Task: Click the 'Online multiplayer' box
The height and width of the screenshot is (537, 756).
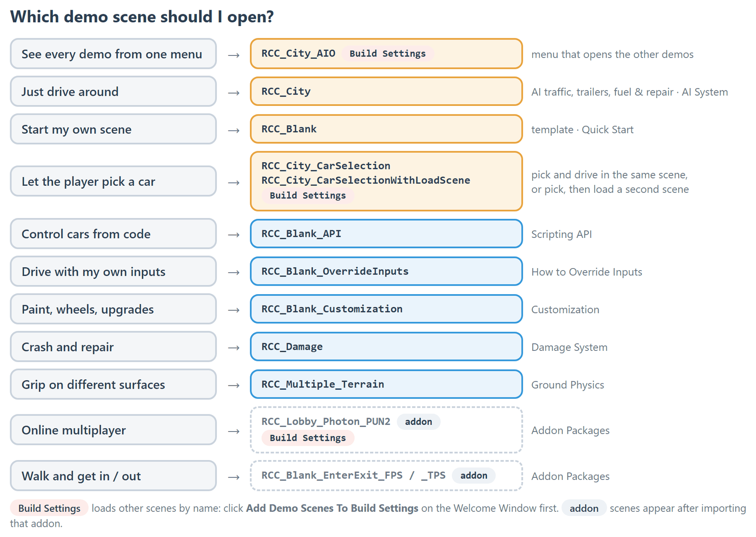Action: click(x=113, y=430)
